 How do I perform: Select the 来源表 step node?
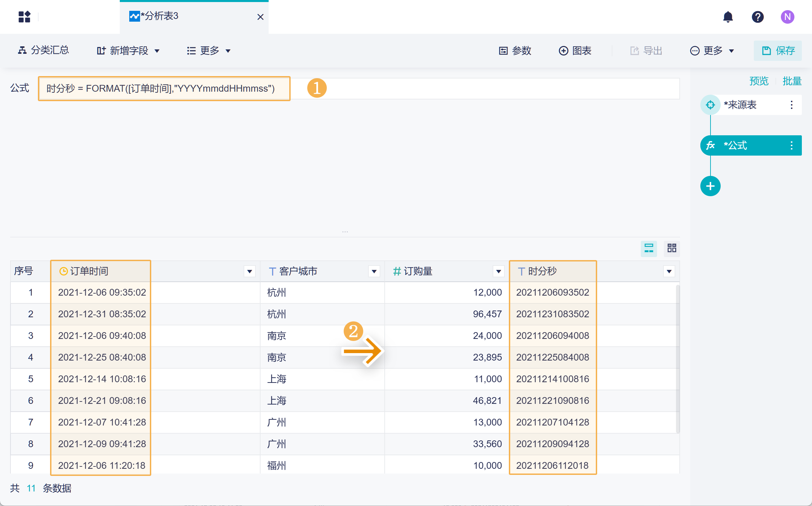[x=739, y=105]
